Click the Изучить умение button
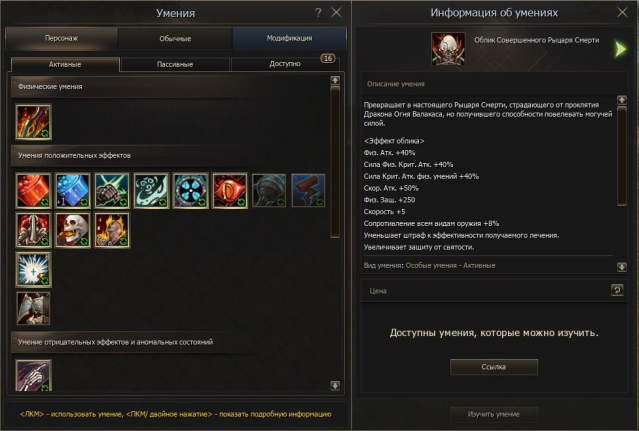Viewport: 639px width, 431px height. pos(494,414)
